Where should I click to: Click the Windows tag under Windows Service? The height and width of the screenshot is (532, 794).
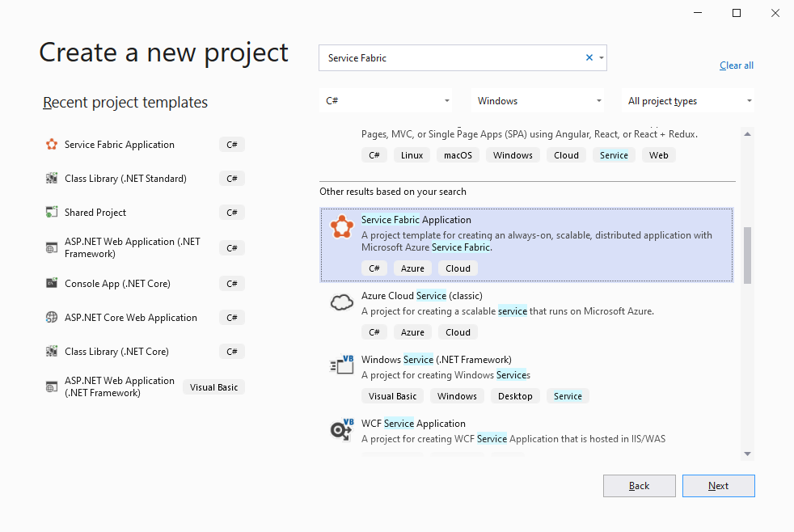click(457, 396)
